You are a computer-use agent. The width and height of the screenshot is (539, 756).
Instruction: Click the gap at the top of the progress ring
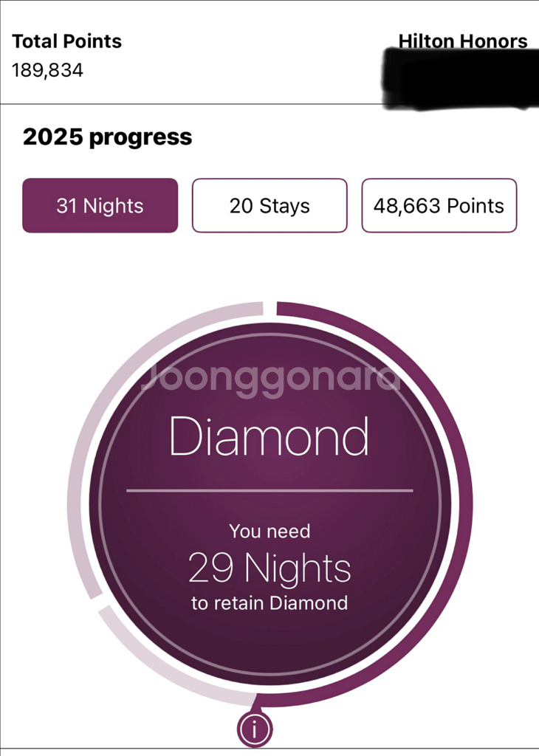[x=270, y=307]
